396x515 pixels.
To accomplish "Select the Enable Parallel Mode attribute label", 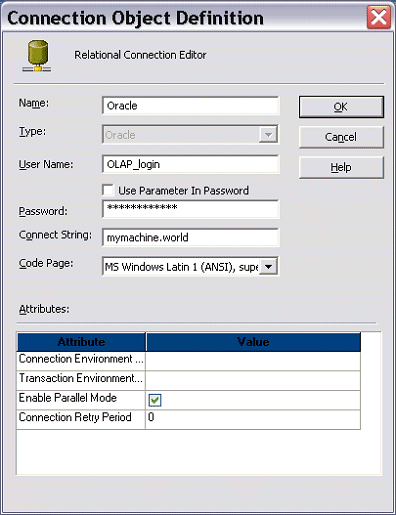I will (x=68, y=398).
